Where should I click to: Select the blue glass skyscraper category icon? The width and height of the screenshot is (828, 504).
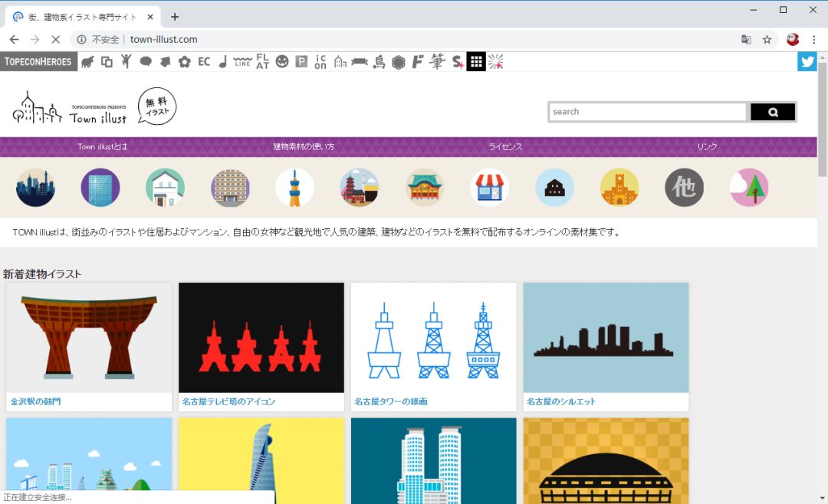pyautogui.click(x=100, y=188)
